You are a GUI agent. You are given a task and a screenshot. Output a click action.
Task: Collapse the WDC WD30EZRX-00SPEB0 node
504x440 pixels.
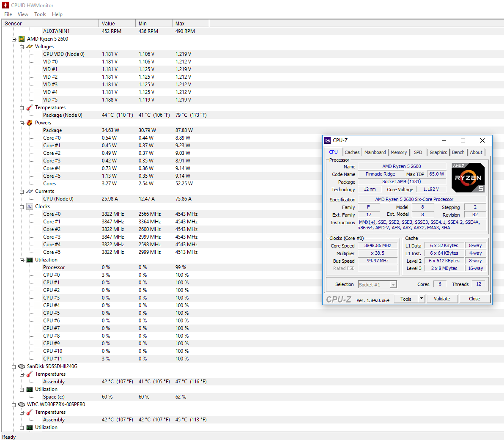tap(14, 405)
